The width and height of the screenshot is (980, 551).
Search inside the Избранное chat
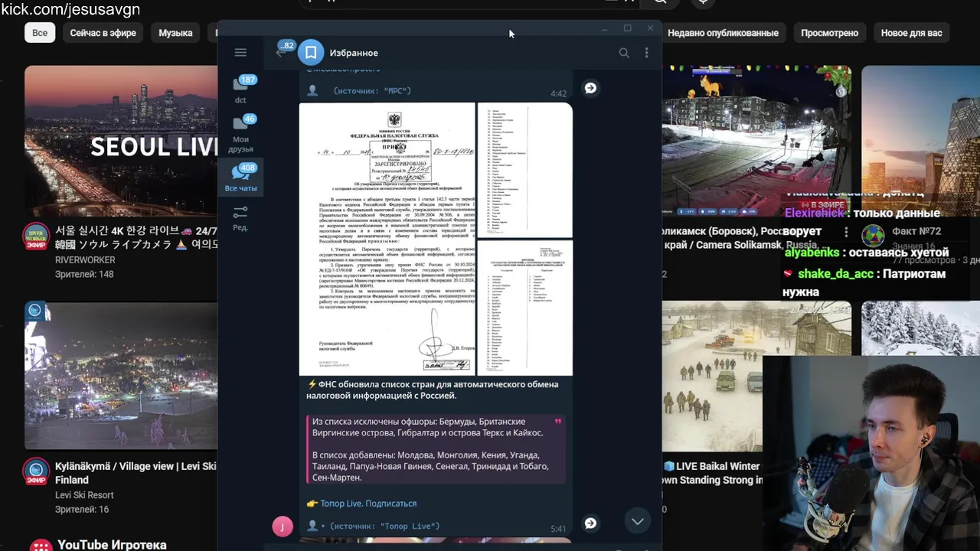[624, 53]
